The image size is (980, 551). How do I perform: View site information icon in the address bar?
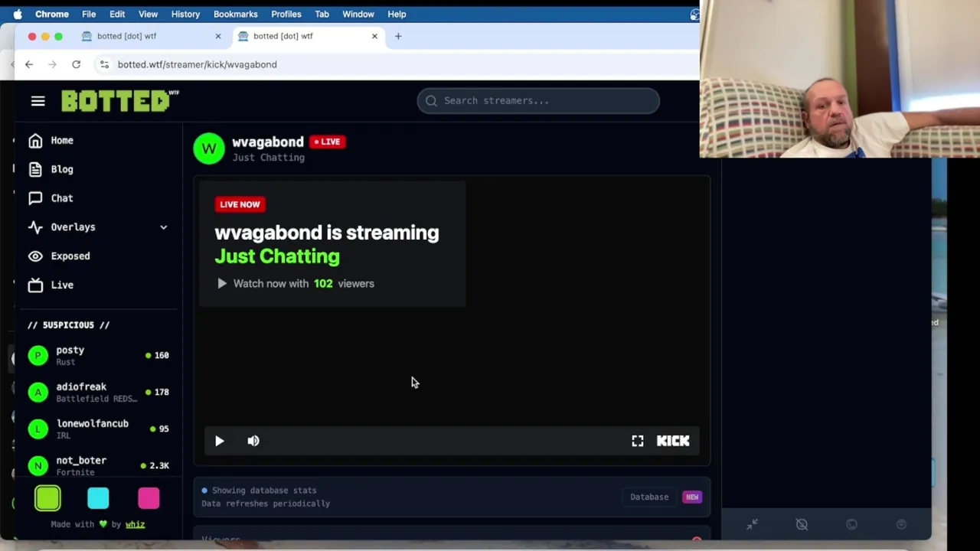tap(104, 64)
